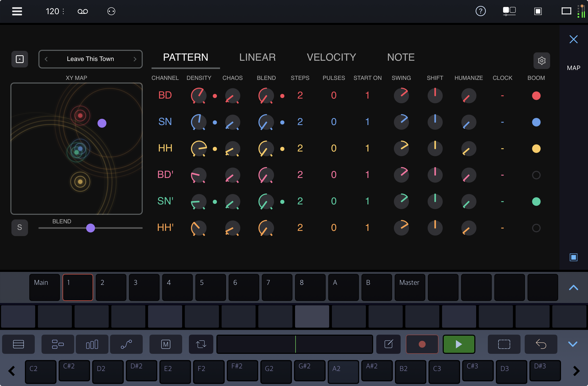
Task: Select the blocks layout icon in bottom toolbar
Action: click(58, 344)
